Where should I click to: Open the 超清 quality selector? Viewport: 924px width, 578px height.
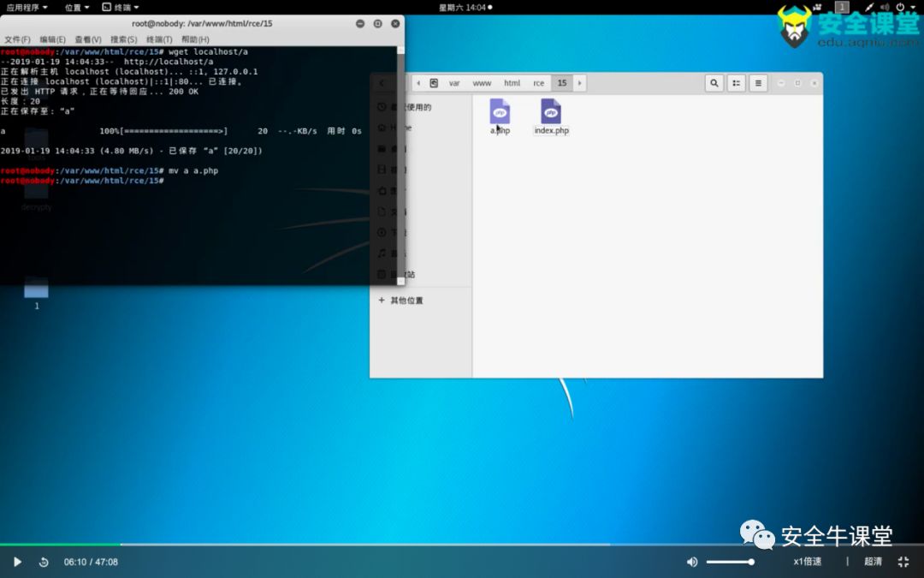coord(874,562)
